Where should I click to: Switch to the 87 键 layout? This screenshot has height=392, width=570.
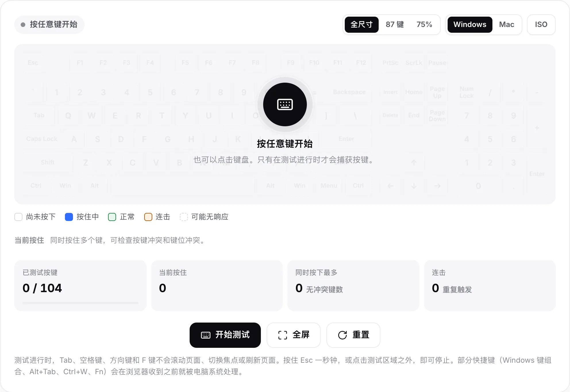[x=395, y=25]
